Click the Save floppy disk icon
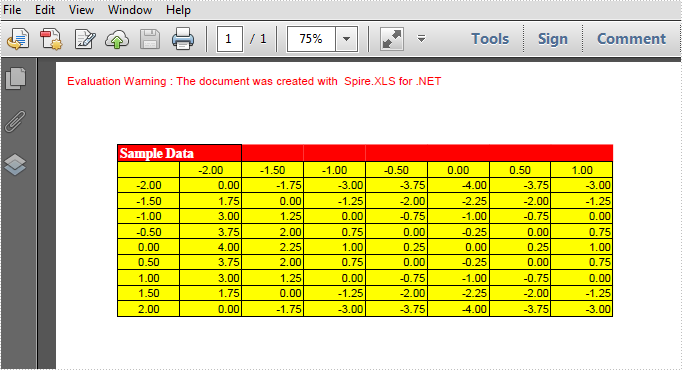The width and height of the screenshot is (682, 370). pyautogui.click(x=150, y=39)
